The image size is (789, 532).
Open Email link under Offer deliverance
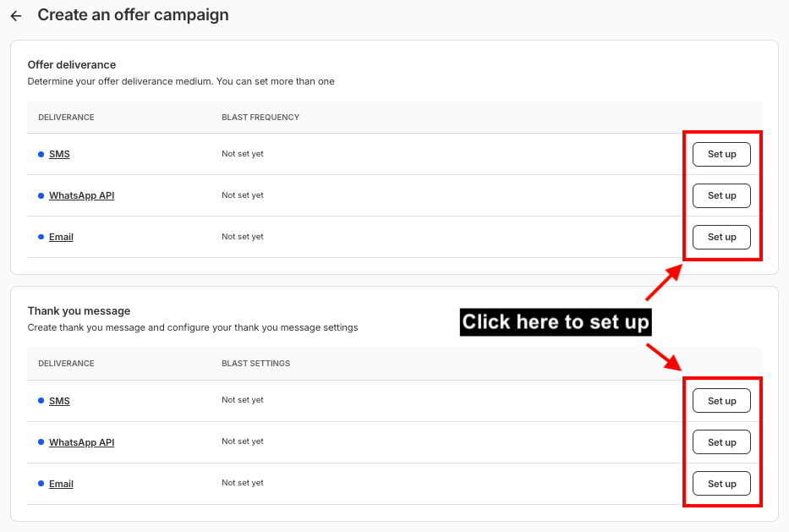click(61, 237)
